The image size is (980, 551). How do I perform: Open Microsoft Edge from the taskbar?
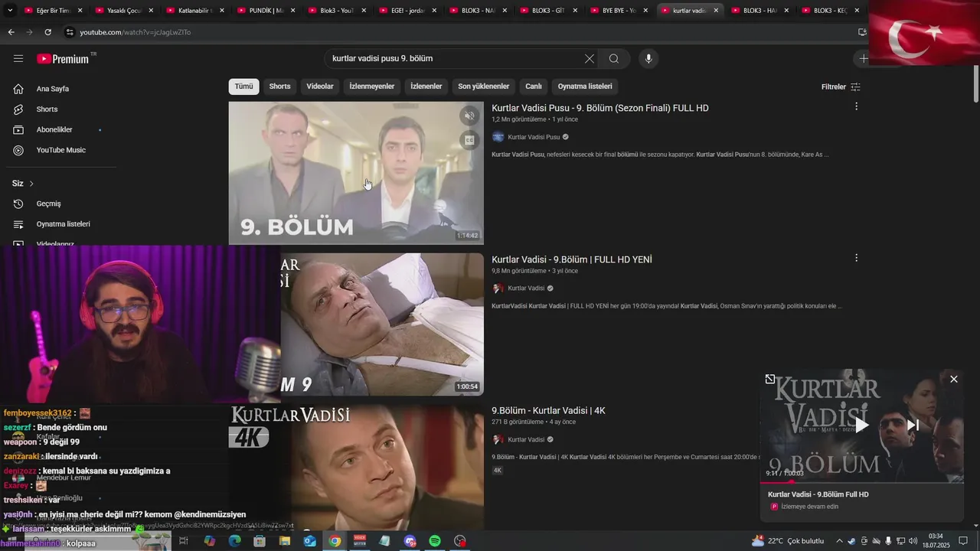tap(234, 541)
